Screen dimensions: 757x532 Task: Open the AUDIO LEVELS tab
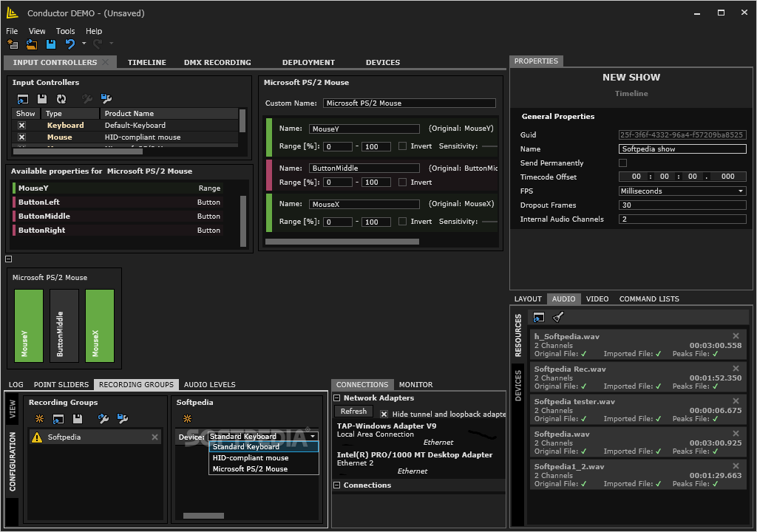click(209, 385)
